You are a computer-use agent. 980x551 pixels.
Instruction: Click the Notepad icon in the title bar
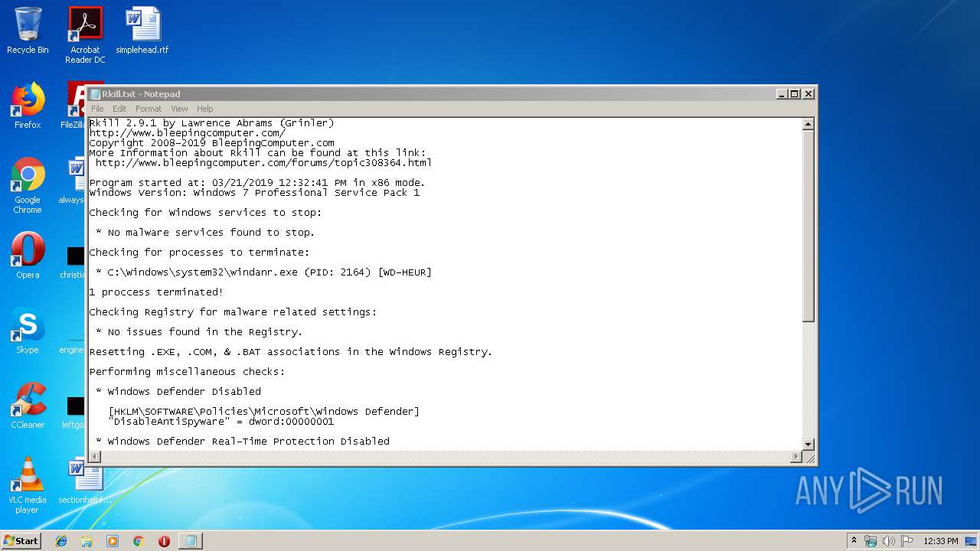click(96, 94)
